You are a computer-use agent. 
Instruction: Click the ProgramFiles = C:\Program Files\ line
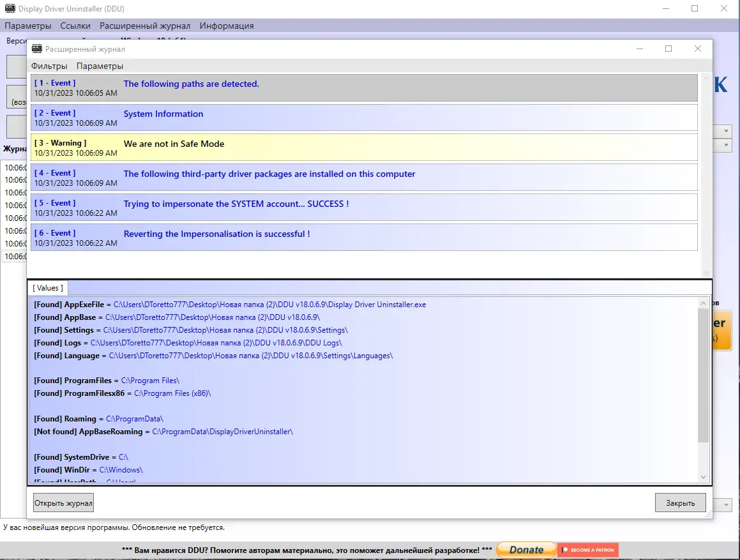[x=107, y=381]
